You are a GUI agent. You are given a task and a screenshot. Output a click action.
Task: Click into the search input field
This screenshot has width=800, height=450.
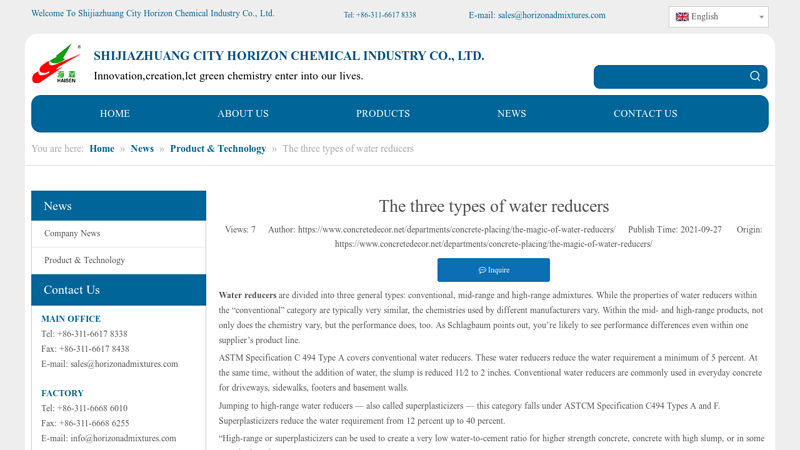[669, 77]
